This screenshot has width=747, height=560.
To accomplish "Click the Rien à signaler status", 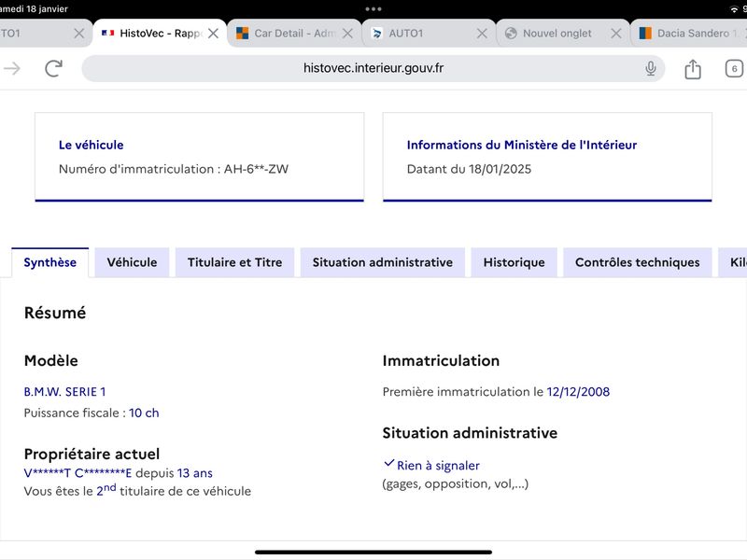I will 438,465.
